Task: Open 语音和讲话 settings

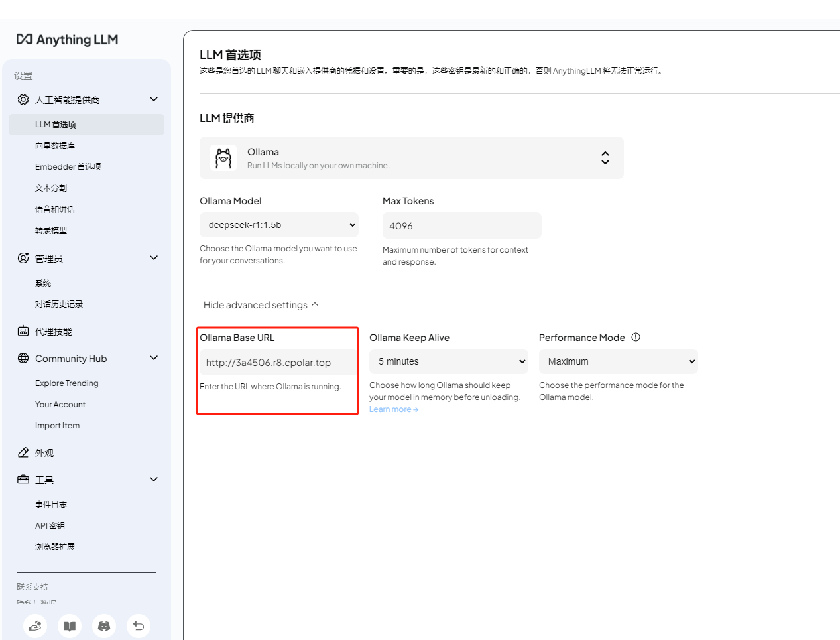Action: pyautogui.click(x=55, y=210)
